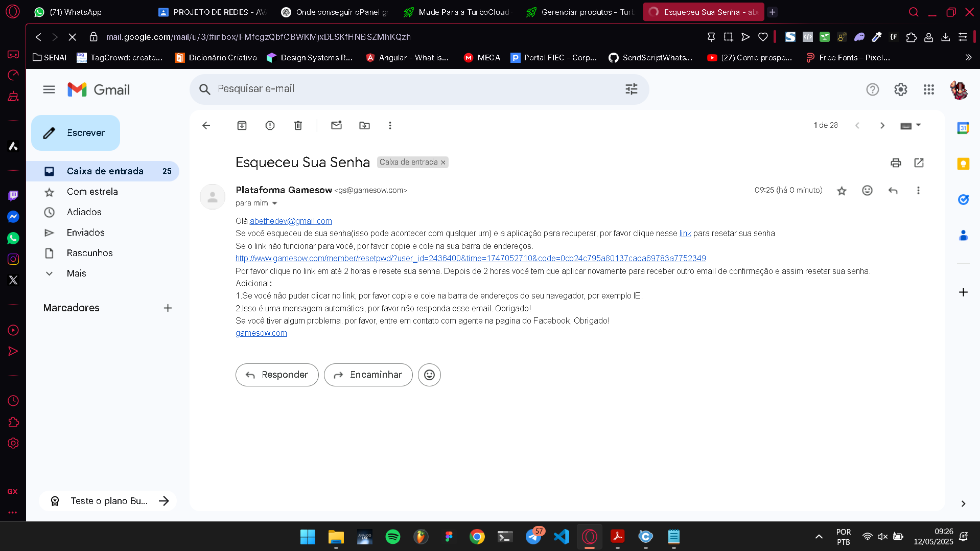Create a new label under Marcadores

click(168, 308)
